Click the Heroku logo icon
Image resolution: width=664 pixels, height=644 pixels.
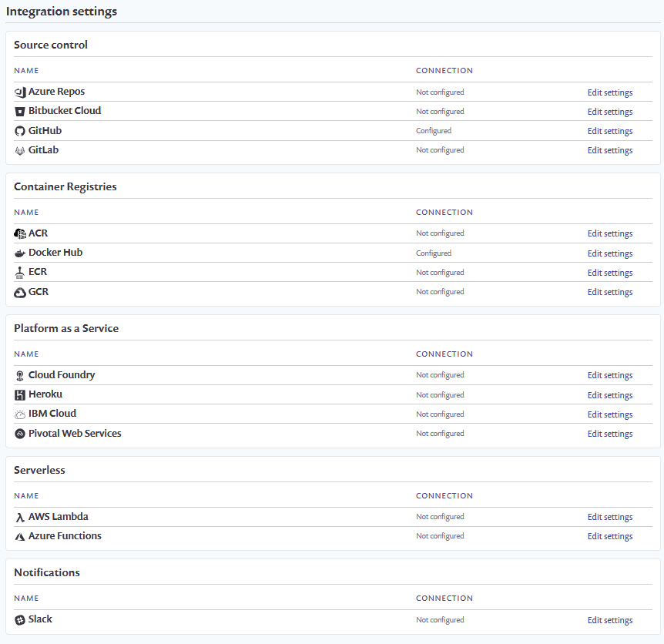(20, 395)
